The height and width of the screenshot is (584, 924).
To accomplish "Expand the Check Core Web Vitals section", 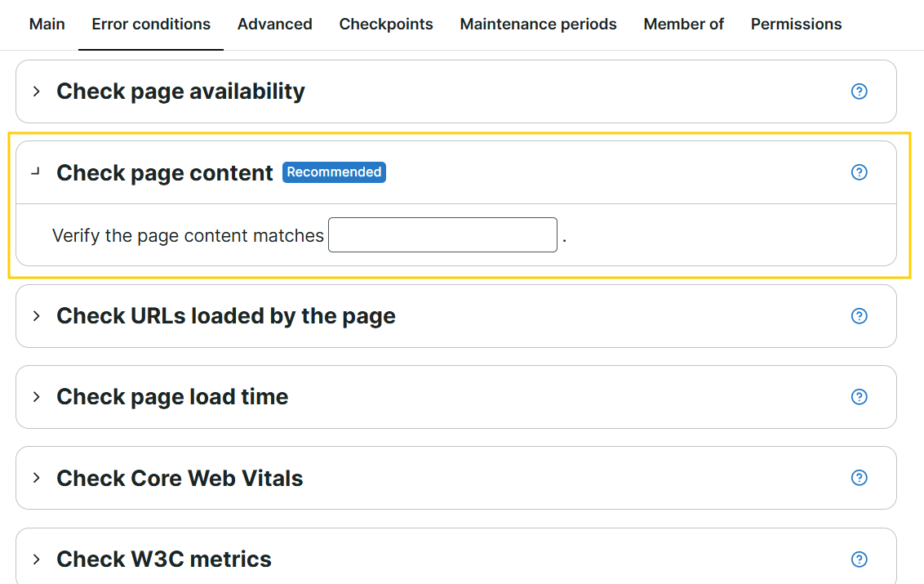I will [37, 478].
